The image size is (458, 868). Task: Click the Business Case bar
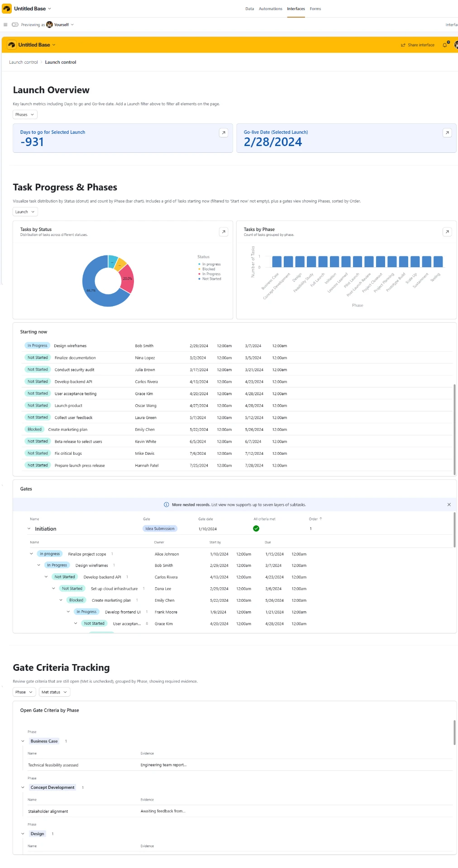pyautogui.click(x=277, y=261)
